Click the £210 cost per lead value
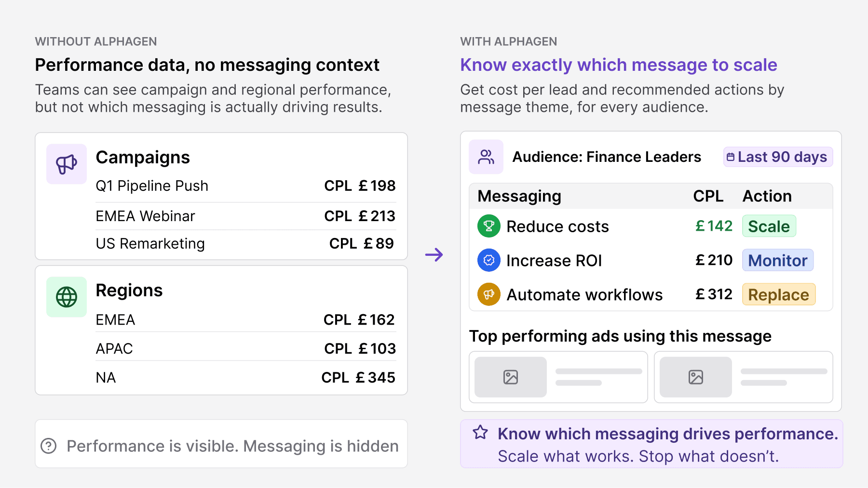 (714, 260)
